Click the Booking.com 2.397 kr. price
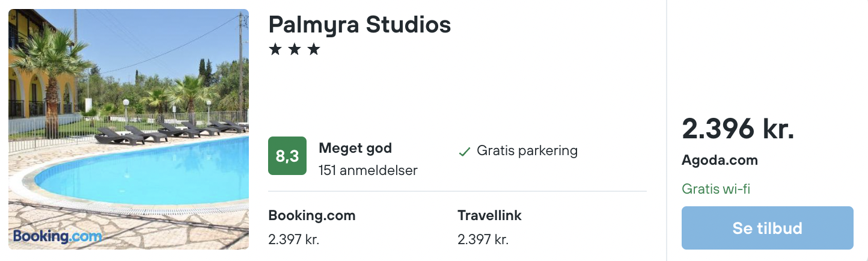 [x=293, y=239]
